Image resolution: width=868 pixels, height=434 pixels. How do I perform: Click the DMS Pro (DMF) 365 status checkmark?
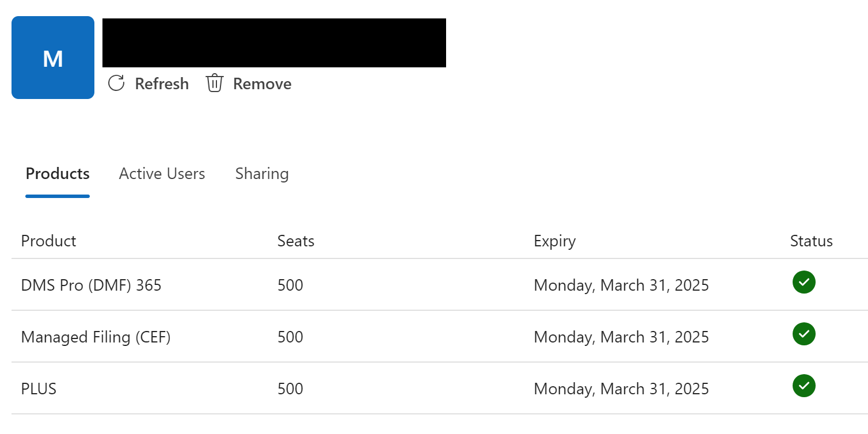804,282
